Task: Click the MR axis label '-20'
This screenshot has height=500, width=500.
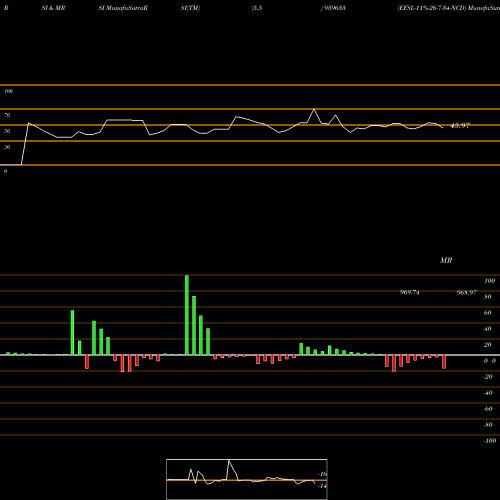Action: [488, 377]
